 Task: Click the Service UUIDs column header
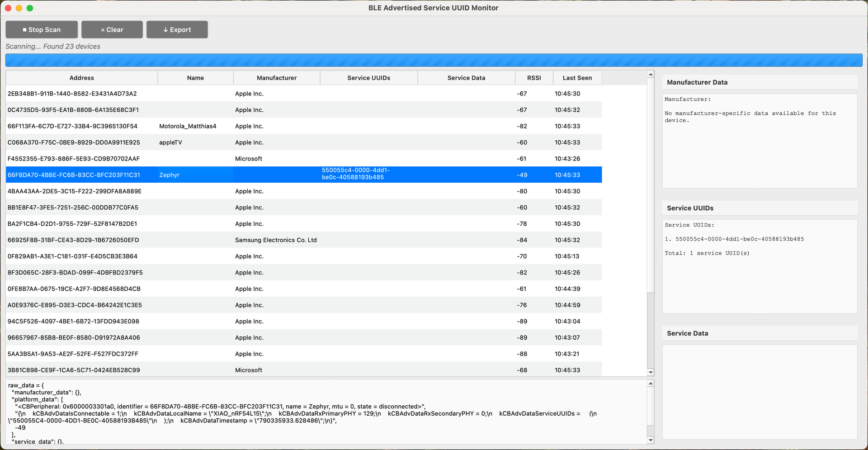pos(368,78)
